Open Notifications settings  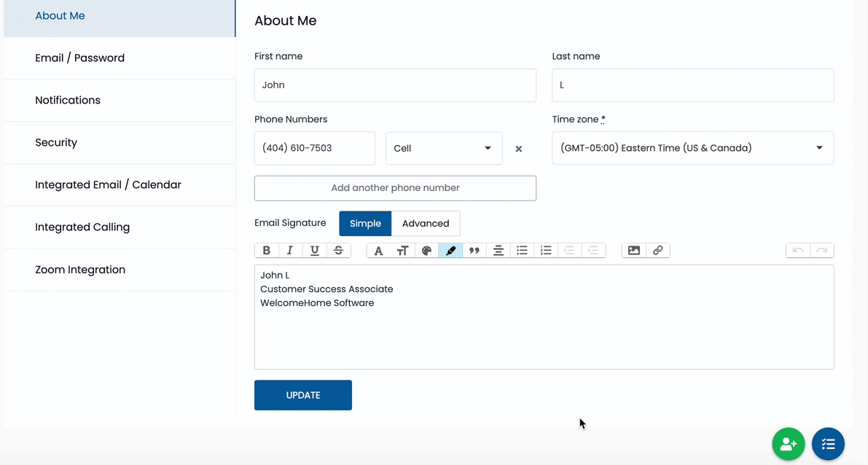[120, 100]
